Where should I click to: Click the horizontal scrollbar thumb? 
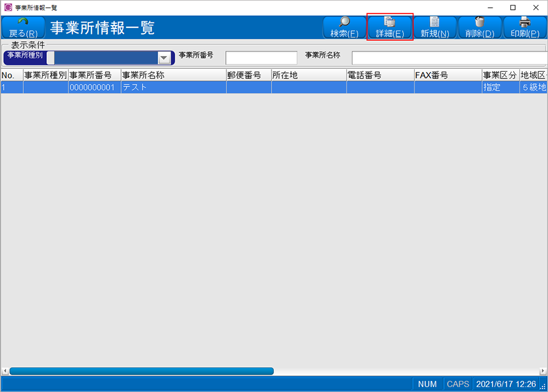[x=141, y=371]
